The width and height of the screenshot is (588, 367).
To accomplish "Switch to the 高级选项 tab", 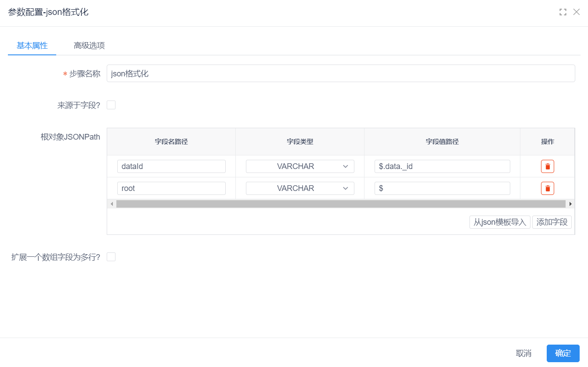I will point(89,46).
